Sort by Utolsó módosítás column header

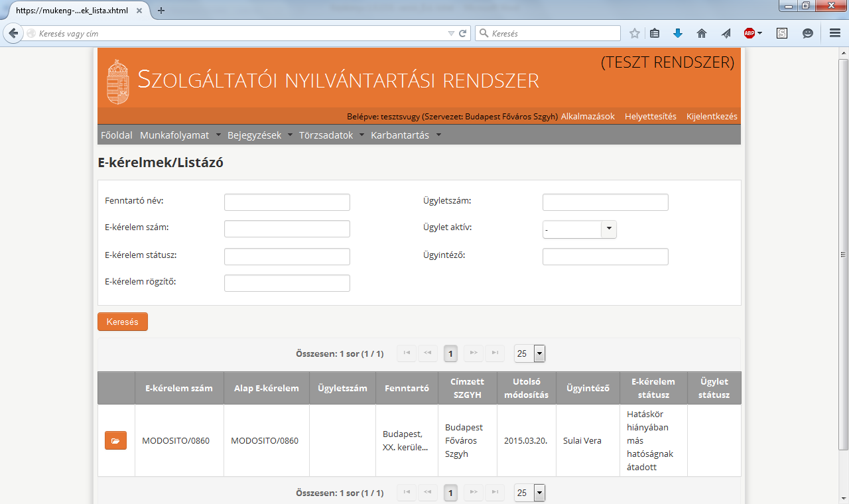(527, 388)
